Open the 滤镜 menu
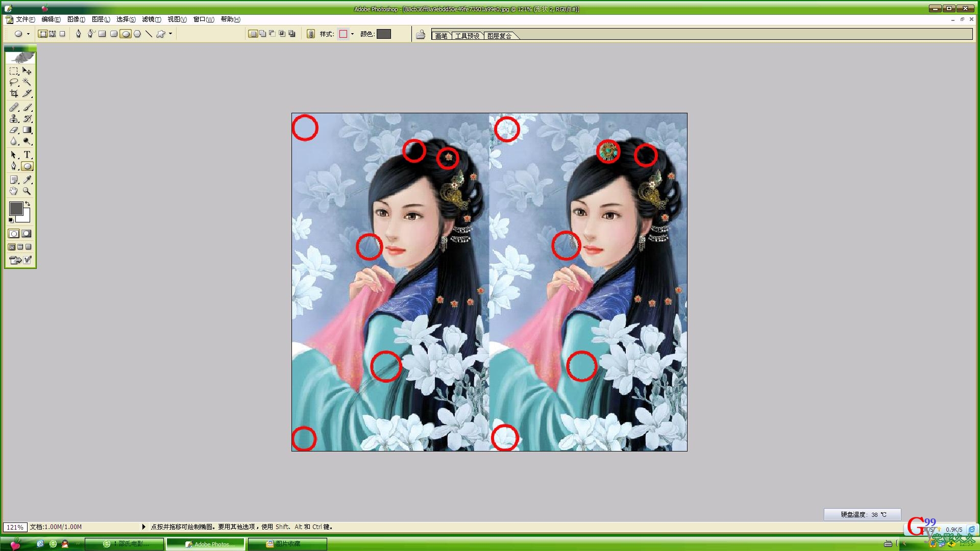 tap(151, 19)
